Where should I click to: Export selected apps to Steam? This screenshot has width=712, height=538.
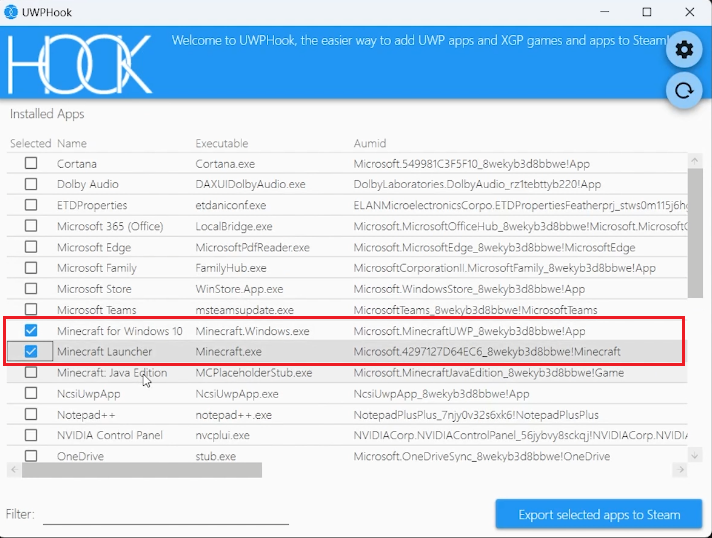599,514
